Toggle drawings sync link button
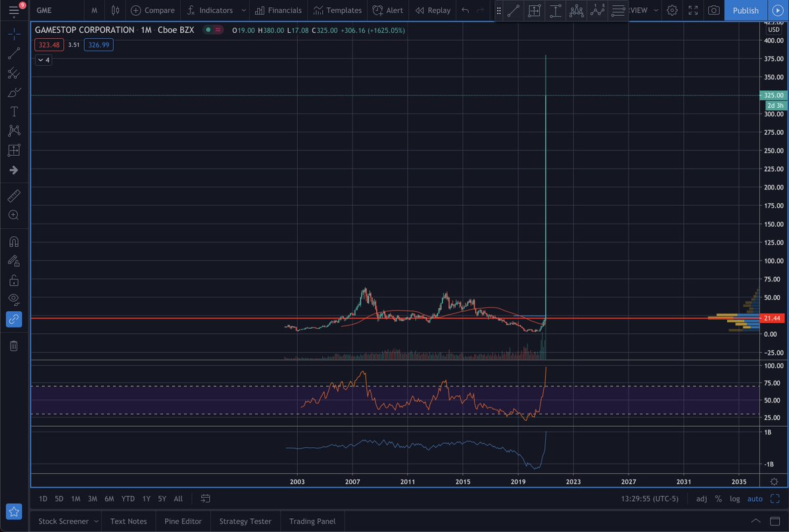Image resolution: width=789 pixels, height=532 pixels. (x=13, y=320)
